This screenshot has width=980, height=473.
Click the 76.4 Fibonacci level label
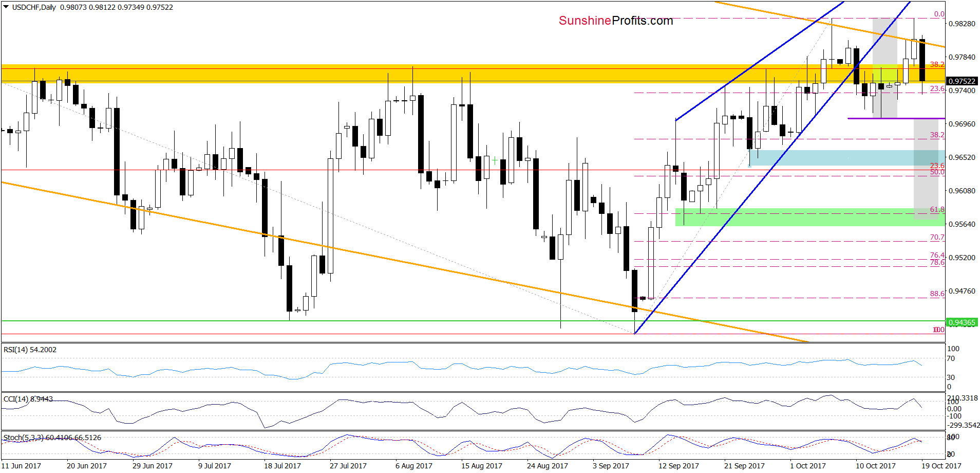[x=937, y=255]
